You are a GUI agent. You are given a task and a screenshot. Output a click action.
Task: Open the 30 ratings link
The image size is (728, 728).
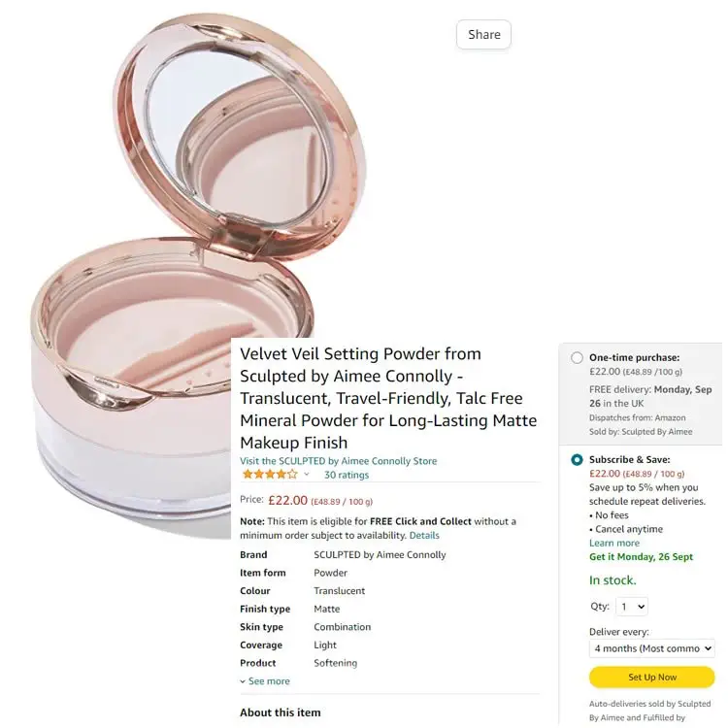(x=347, y=475)
